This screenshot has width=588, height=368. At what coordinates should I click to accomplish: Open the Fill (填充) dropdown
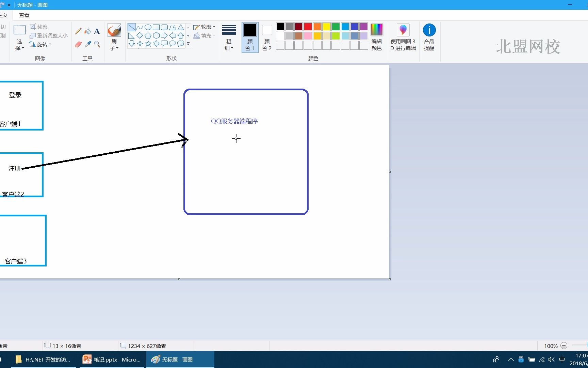click(x=204, y=35)
